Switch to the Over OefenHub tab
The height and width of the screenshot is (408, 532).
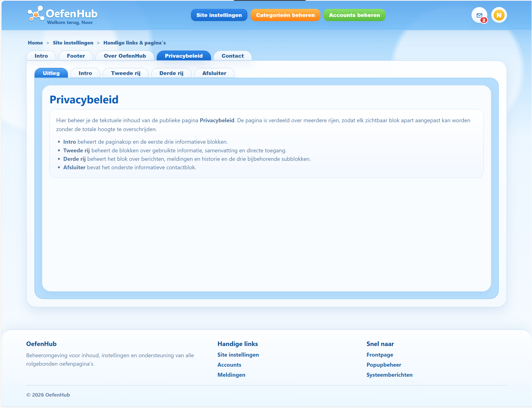pos(125,56)
